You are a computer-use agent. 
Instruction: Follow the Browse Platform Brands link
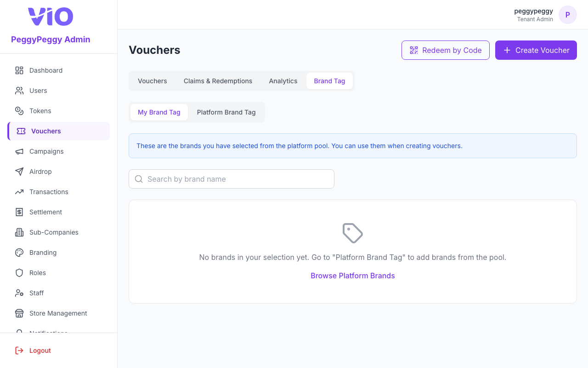tap(353, 276)
